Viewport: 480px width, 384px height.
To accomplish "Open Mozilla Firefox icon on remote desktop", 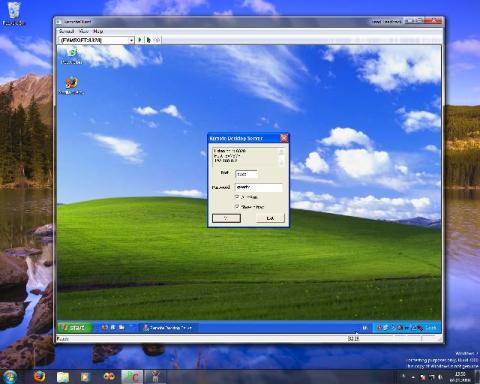I will click(x=71, y=86).
